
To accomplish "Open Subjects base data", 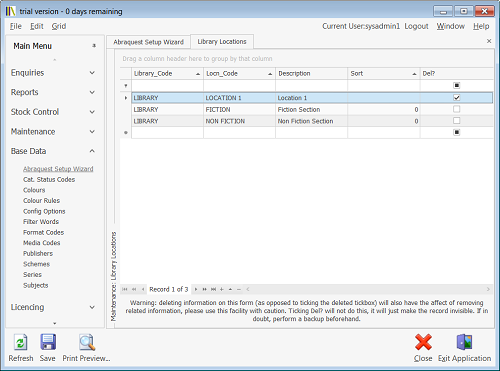I will click(x=36, y=285).
